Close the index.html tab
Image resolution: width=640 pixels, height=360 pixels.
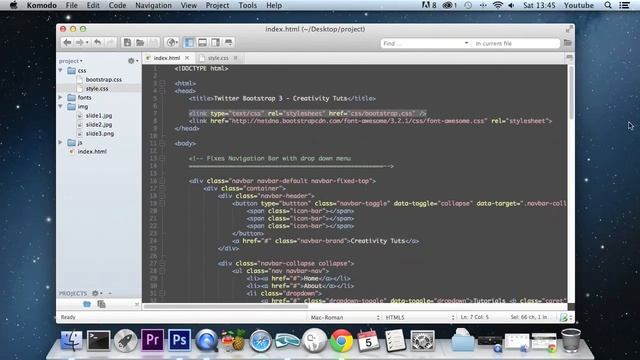click(x=187, y=58)
